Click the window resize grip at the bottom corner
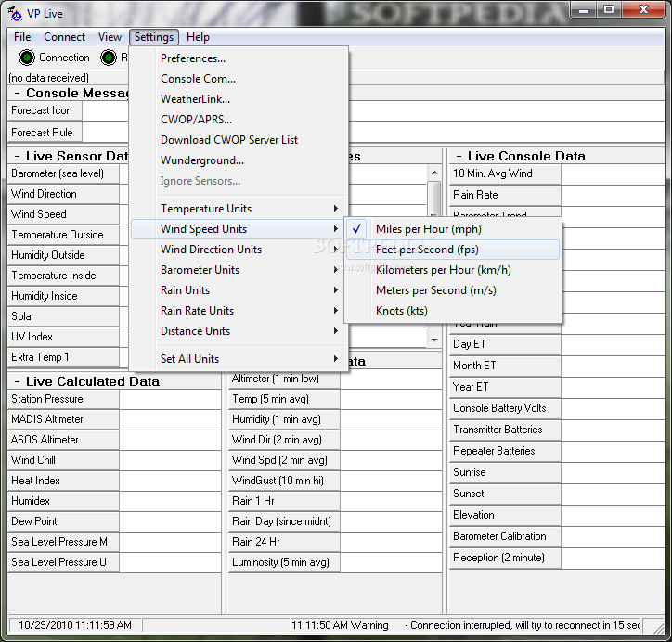Screen dimensions: 672x642 (658, 627)
